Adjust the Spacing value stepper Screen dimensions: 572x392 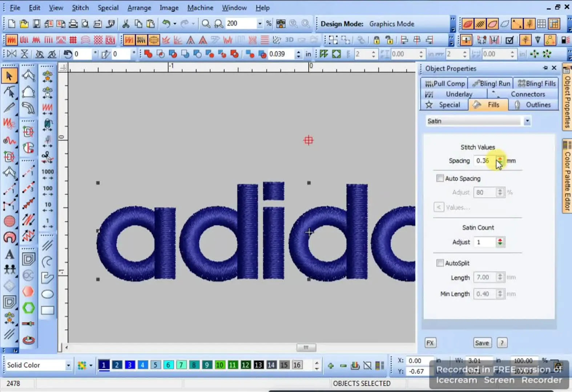[500, 160]
